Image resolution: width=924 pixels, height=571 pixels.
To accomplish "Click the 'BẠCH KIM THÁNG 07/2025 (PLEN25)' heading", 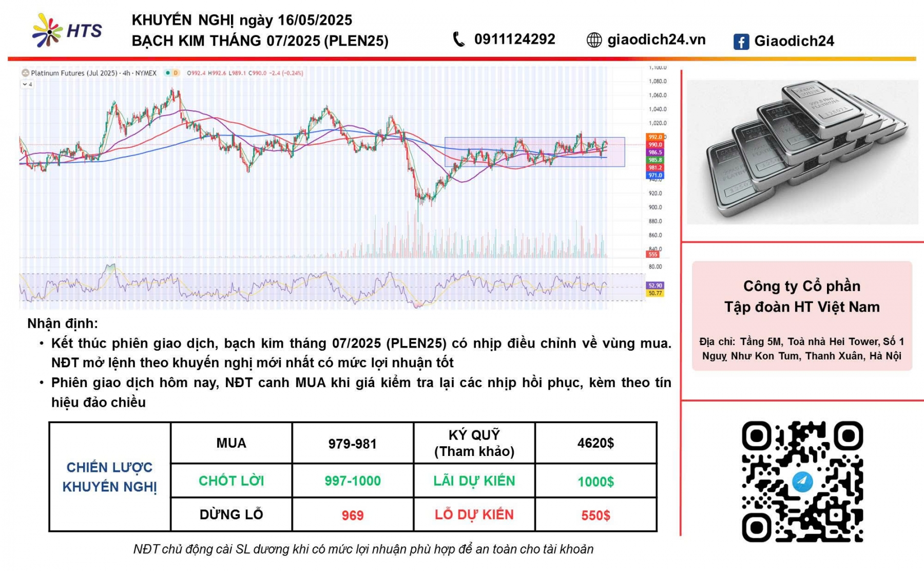I will (260, 41).
